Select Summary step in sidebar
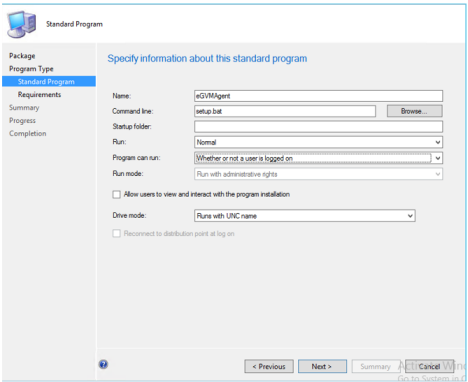The width and height of the screenshot is (468, 382). (24, 107)
